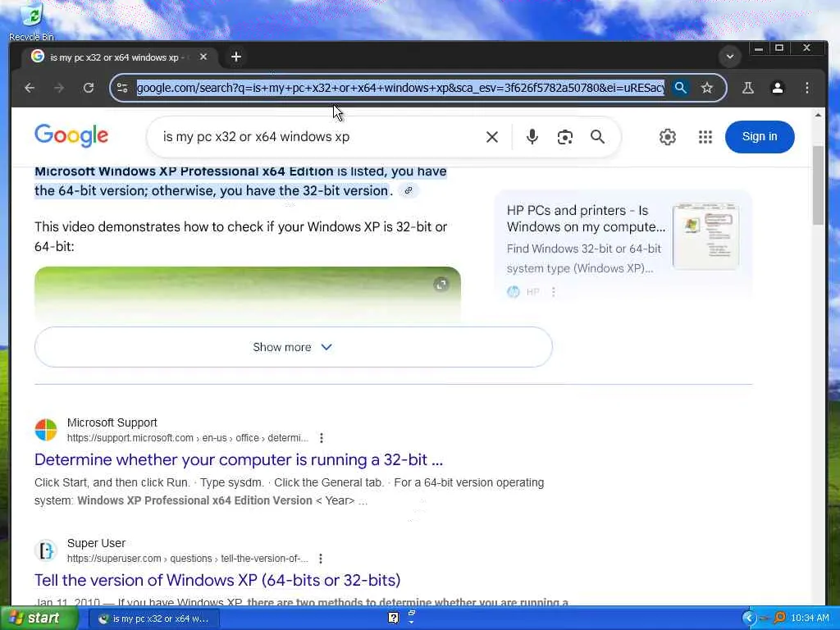Open the Windows Start menu

(39, 619)
